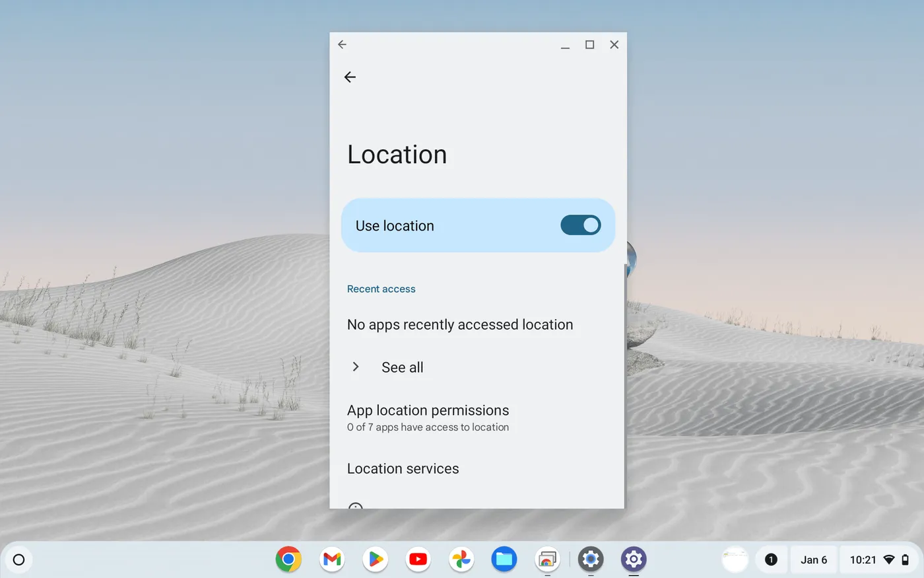The width and height of the screenshot is (924, 578).
Task: Open YouTube from the shelf
Action: point(418,560)
